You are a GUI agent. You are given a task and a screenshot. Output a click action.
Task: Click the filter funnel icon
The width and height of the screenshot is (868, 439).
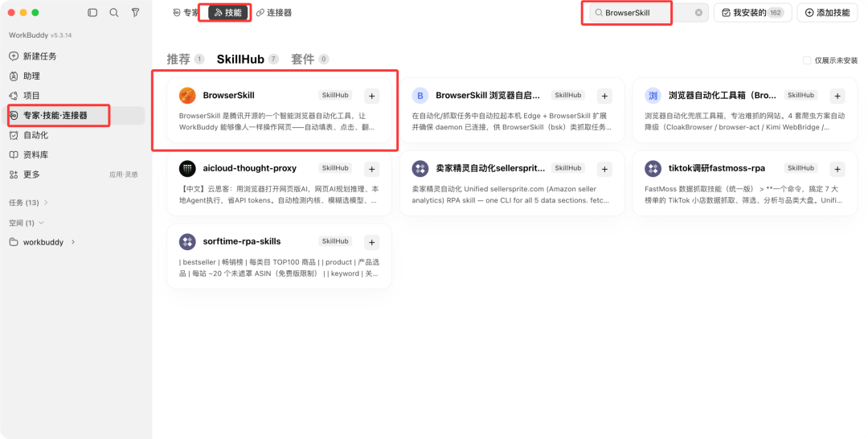(135, 13)
